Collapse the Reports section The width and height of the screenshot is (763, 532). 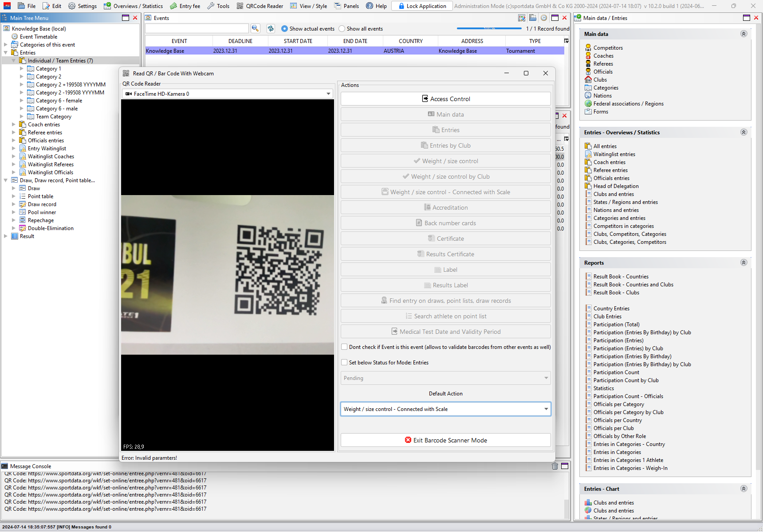point(743,262)
